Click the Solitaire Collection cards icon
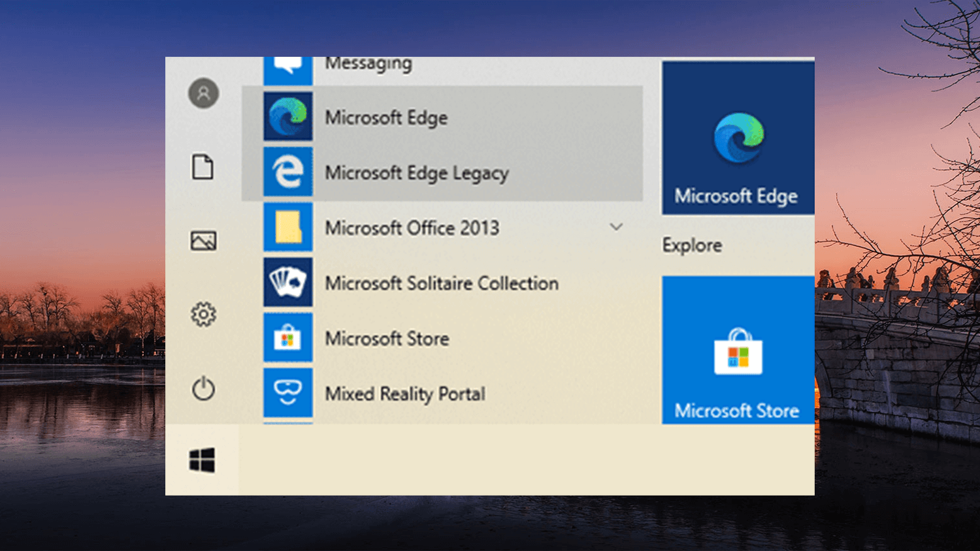Screen dimensions: 980x551 tap(288, 282)
